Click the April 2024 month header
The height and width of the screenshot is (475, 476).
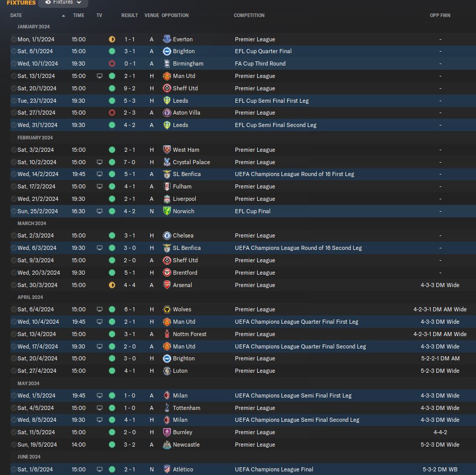pos(30,297)
